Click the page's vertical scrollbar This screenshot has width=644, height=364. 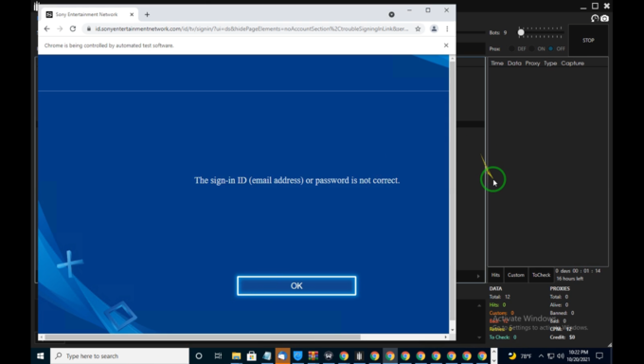452,190
